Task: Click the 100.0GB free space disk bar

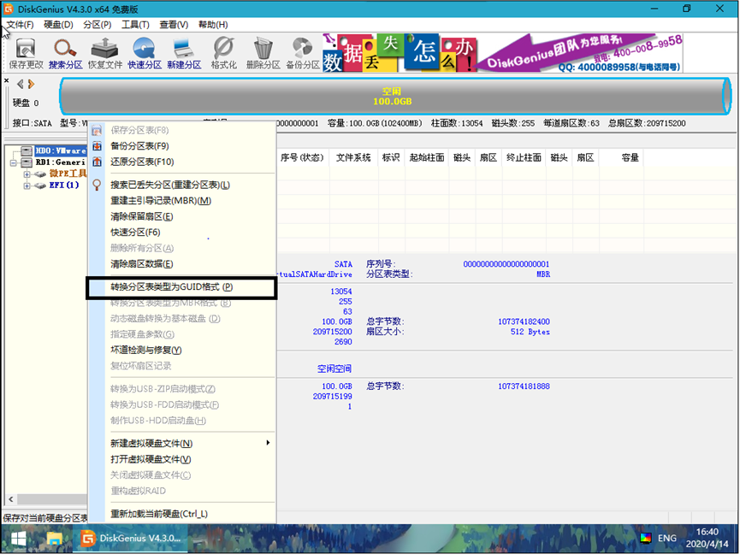Action: [395, 97]
